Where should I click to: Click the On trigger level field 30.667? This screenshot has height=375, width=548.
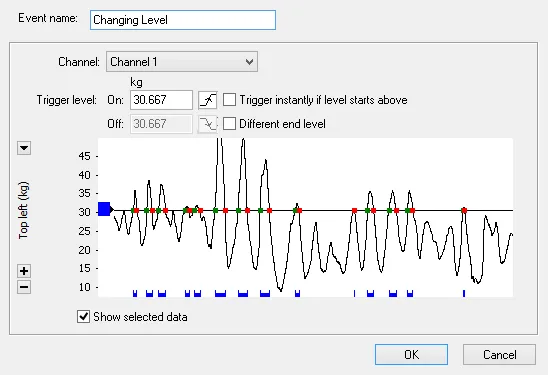pos(161,100)
